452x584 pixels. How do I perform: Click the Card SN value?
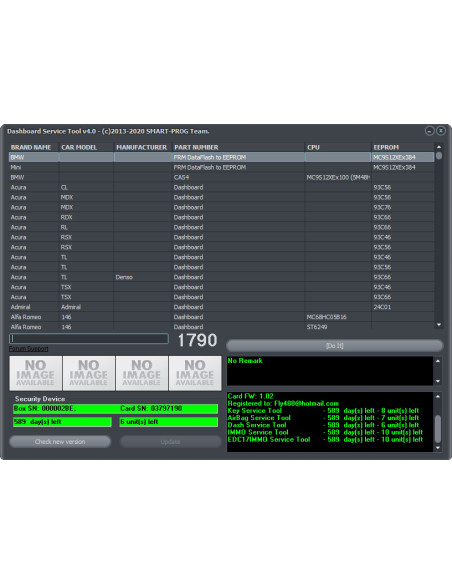coord(151,409)
